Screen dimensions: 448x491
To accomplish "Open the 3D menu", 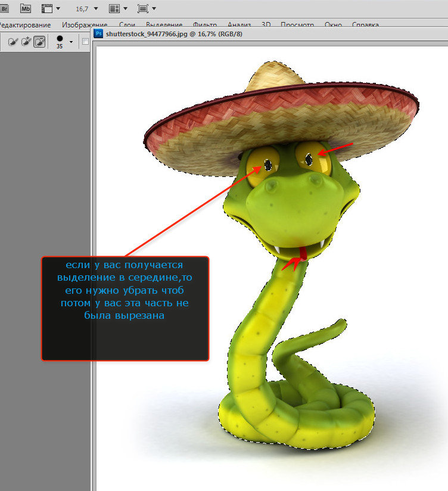I will 266,25.
